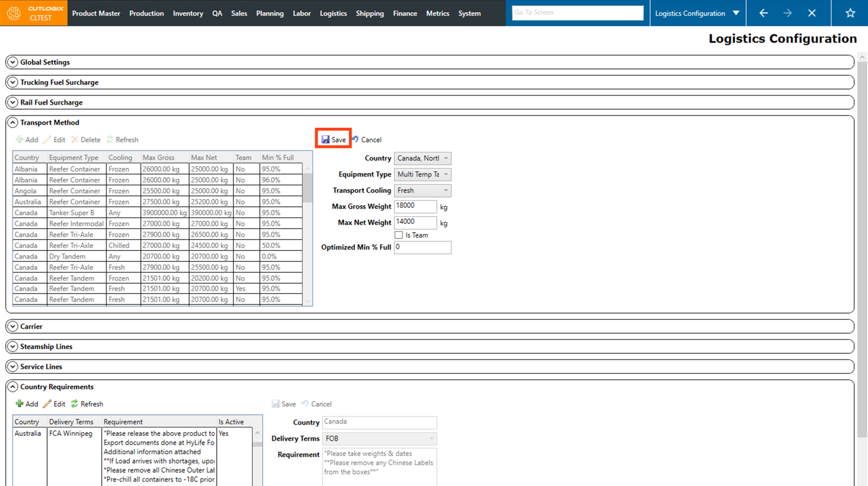Viewport: 868px width, 486px height.
Task: Click the Max Gross Weight input field
Action: coord(415,206)
